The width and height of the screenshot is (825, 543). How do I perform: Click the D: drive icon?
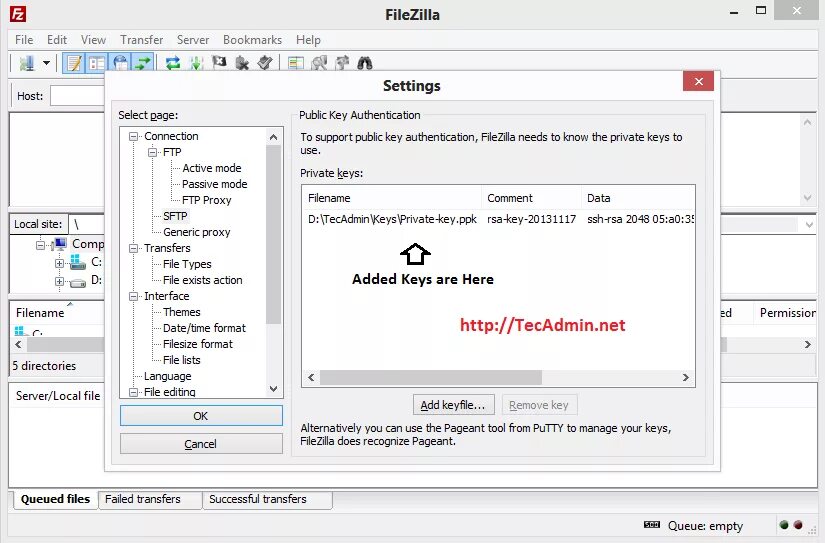(78, 282)
